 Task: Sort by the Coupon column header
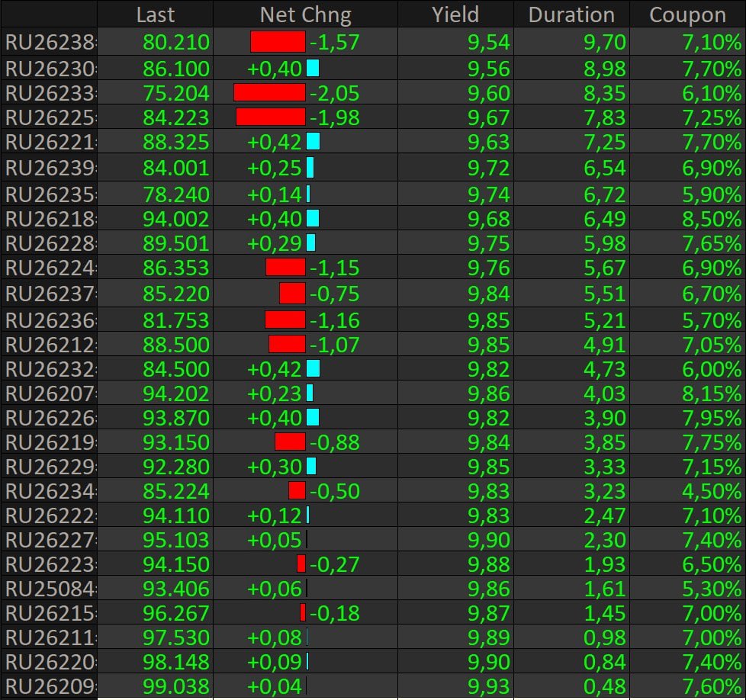(687, 14)
